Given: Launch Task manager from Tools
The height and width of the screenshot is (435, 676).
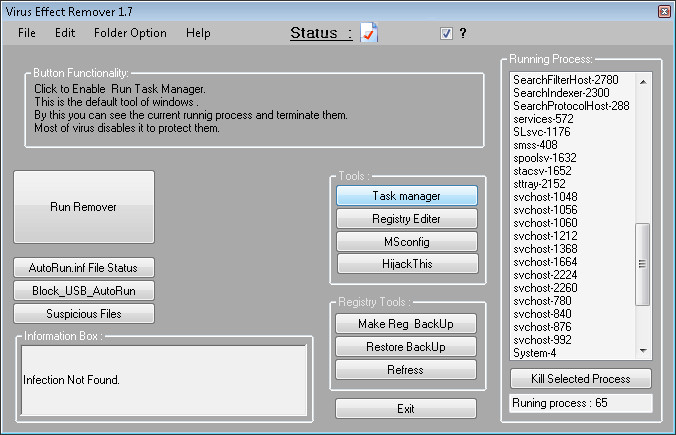Looking at the screenshot, I should tap(407, 196).
